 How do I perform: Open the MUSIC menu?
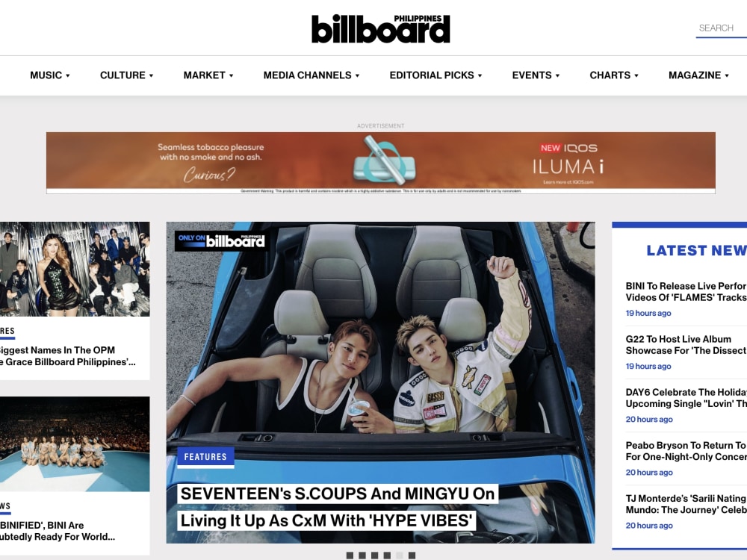click(50, 75)
